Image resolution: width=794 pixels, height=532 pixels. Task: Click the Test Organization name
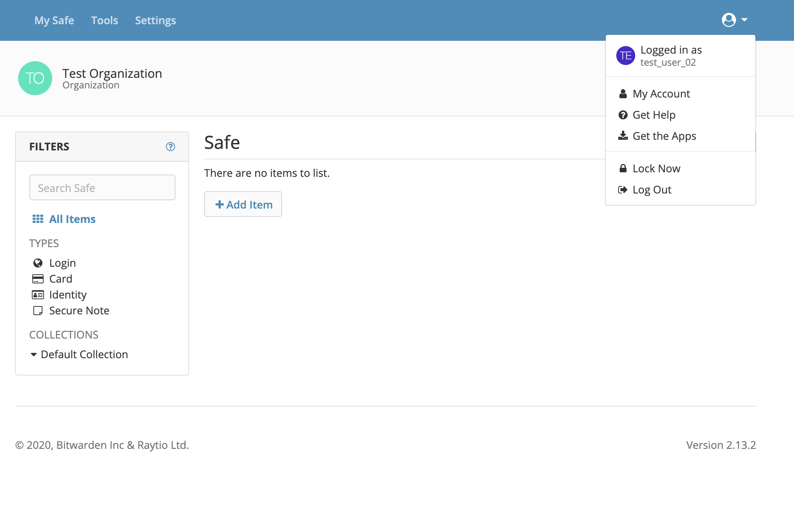coord(112,73)
